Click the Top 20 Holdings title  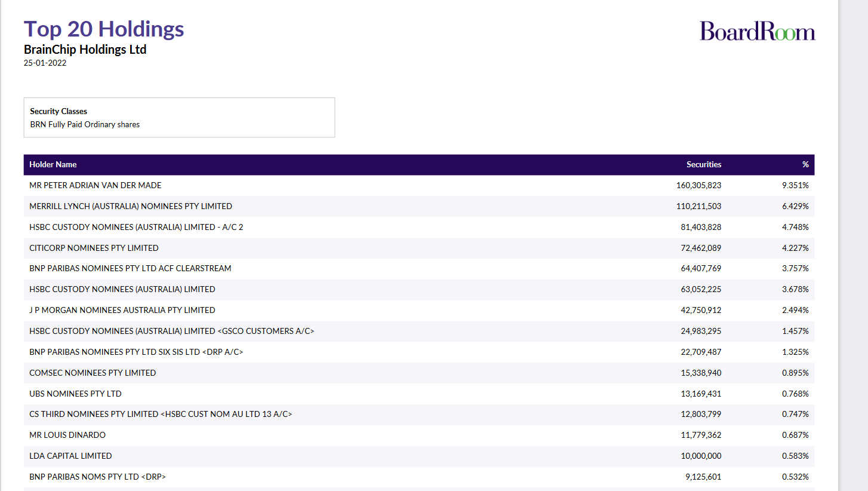[x=104, y=29]
